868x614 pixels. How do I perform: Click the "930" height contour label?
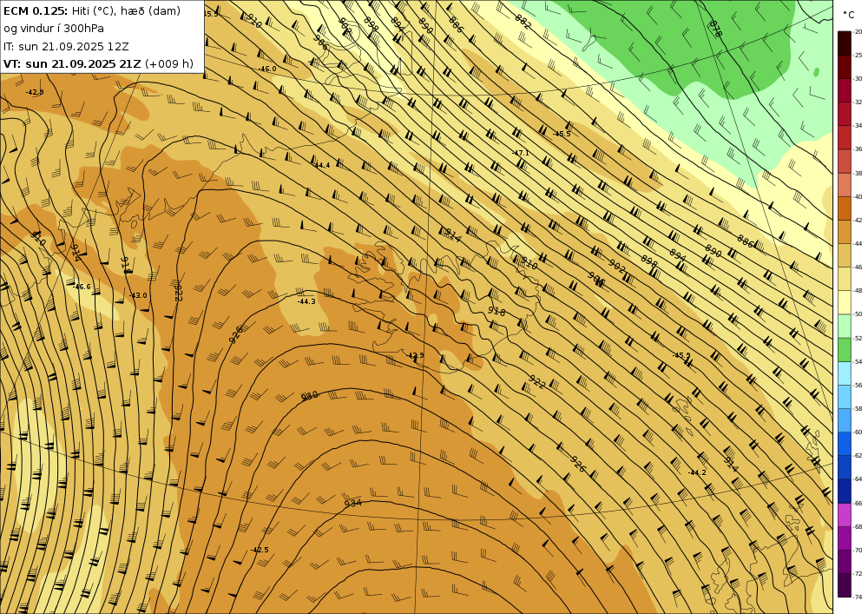tap(310, 396)
